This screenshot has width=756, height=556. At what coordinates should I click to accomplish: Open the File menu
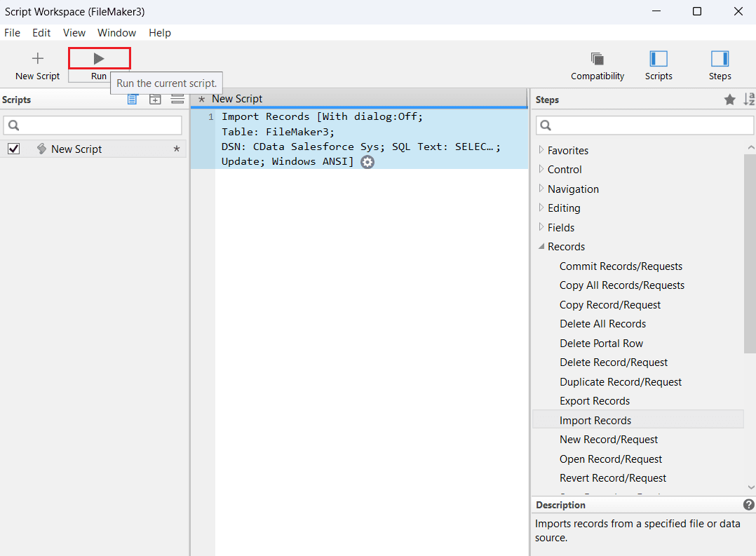click(13, 33)
